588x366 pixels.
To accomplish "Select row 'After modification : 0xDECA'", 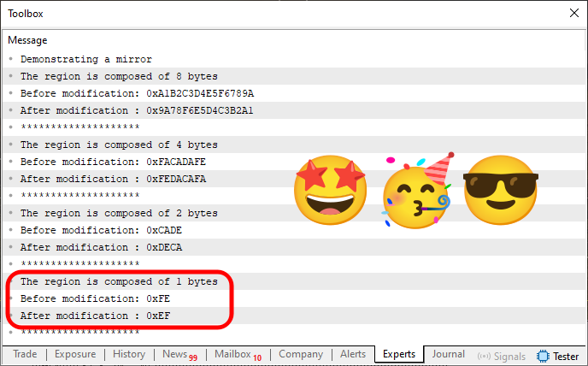I will [294, 247].
